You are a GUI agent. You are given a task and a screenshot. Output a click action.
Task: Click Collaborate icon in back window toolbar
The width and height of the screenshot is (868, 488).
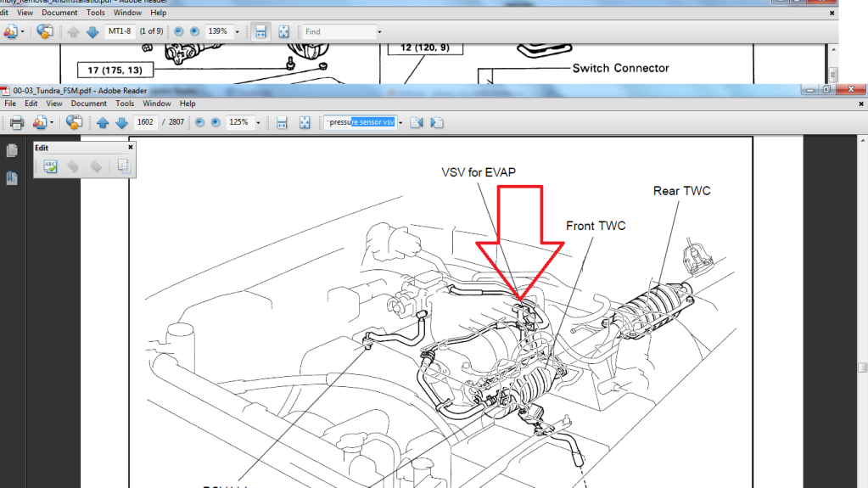[10, 31]
